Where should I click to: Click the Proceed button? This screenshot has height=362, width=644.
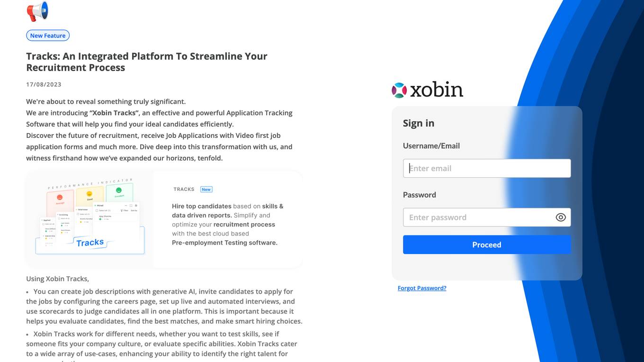[487, 245]
